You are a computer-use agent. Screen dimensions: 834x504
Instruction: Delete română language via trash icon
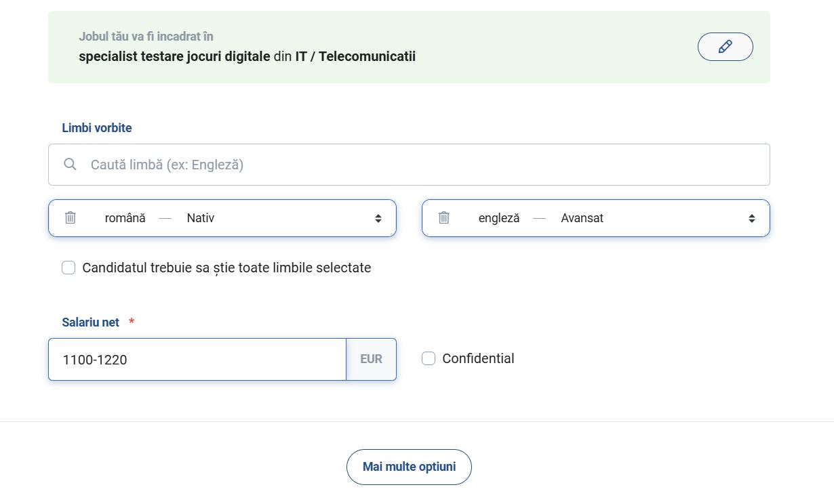click(71, 218)
